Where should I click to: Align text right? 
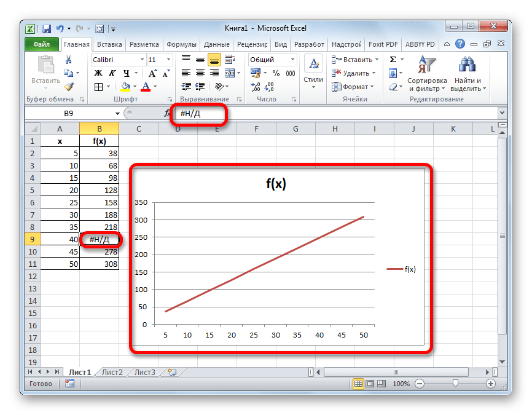point(214,73)
